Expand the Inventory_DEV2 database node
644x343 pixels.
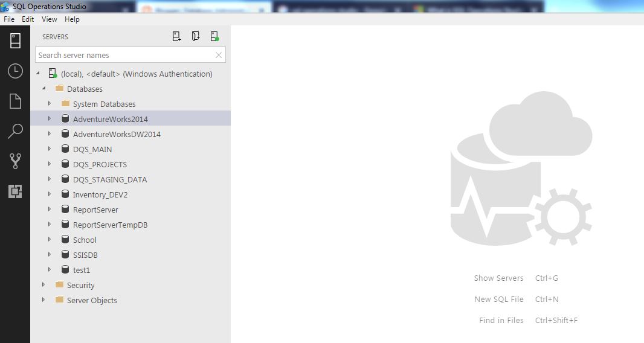(50, 194)
